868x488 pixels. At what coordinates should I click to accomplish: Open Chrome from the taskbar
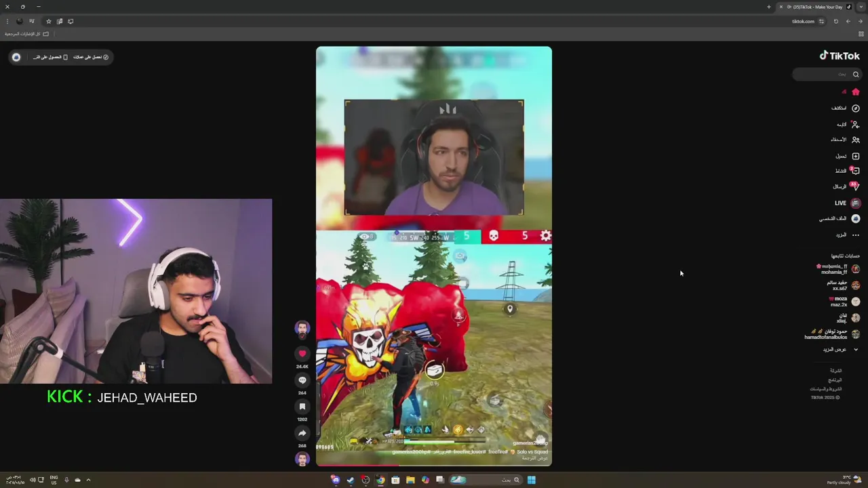click(380, 480)
